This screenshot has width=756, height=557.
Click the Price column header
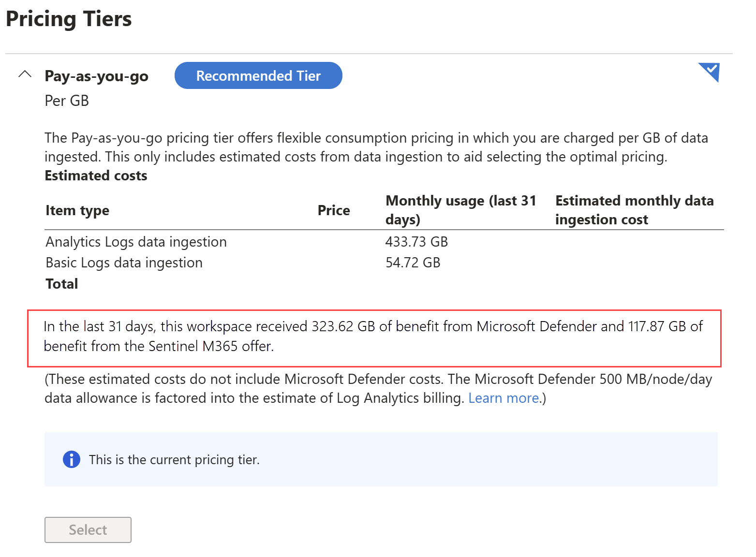tap(334, 210)
